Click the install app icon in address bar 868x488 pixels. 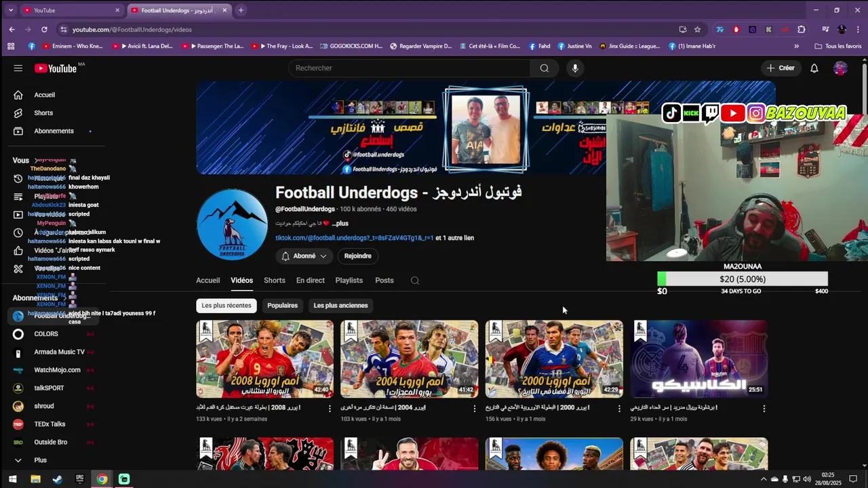[682, 29]
